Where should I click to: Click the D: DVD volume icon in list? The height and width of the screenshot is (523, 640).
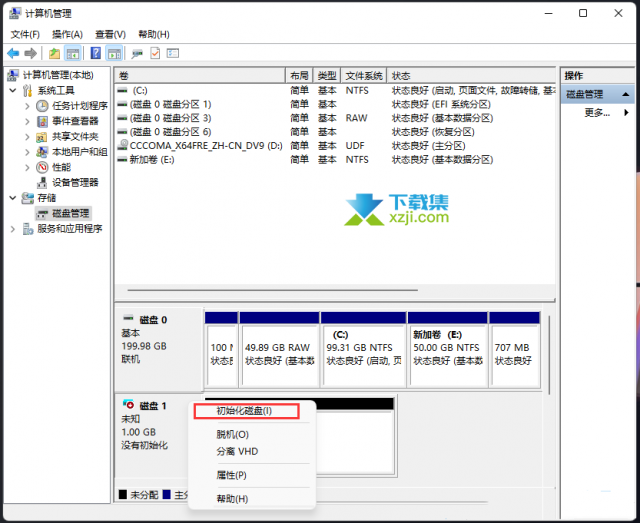point(122,145)
